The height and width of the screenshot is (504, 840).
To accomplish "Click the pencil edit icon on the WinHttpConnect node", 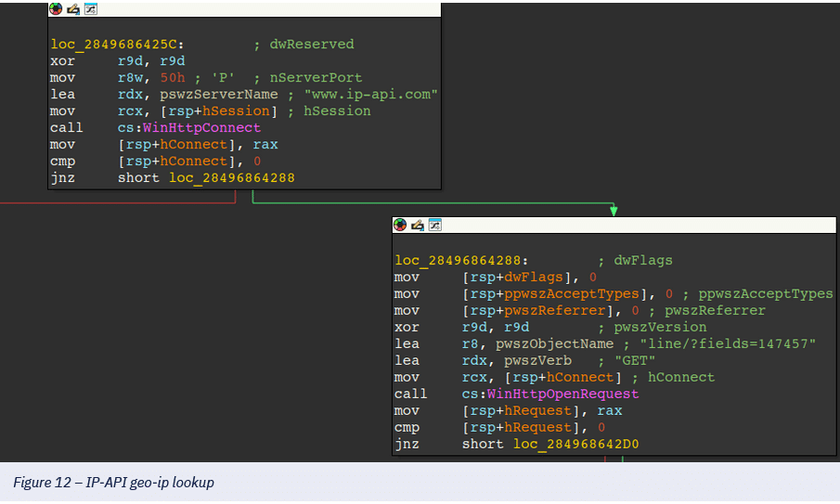I will click(x=73, y=9).
